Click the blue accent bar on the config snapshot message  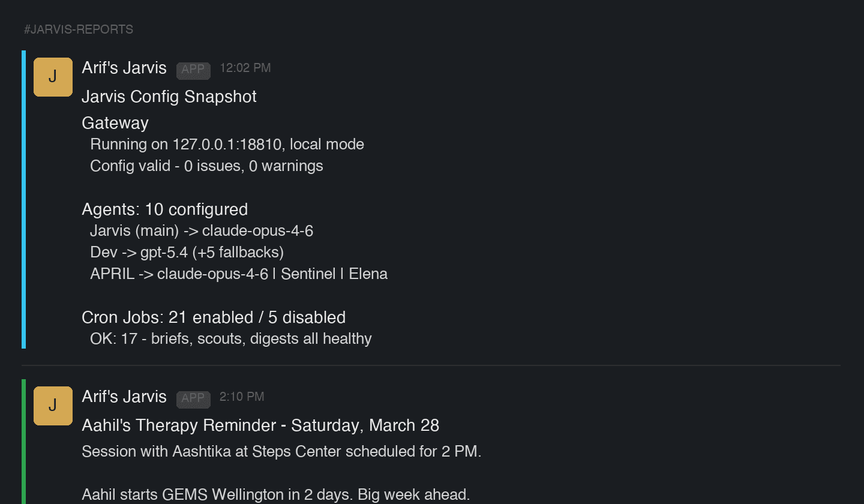point(24,198)
